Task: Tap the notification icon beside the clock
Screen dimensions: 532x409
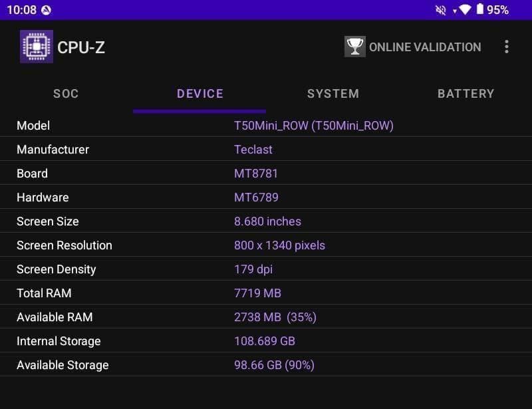Action: tap(46, 10)
